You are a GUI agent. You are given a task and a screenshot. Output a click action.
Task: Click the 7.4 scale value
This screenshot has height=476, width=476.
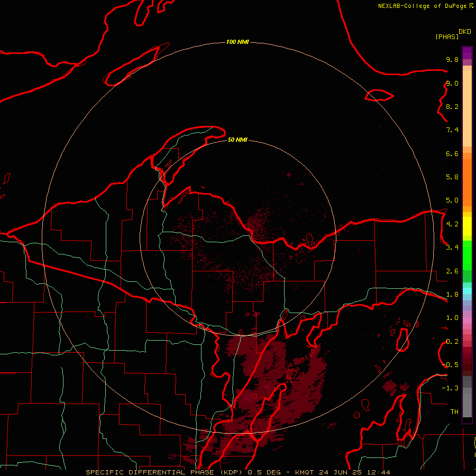point(452,130)
